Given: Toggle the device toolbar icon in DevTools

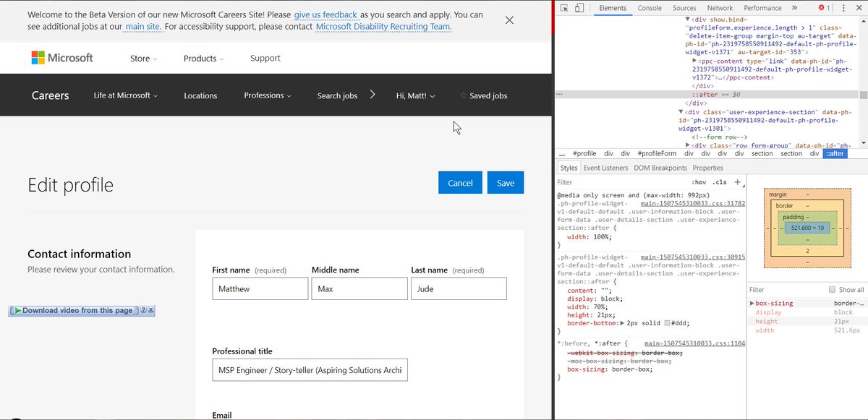Looking at the screenshot, I should [580, 8].
